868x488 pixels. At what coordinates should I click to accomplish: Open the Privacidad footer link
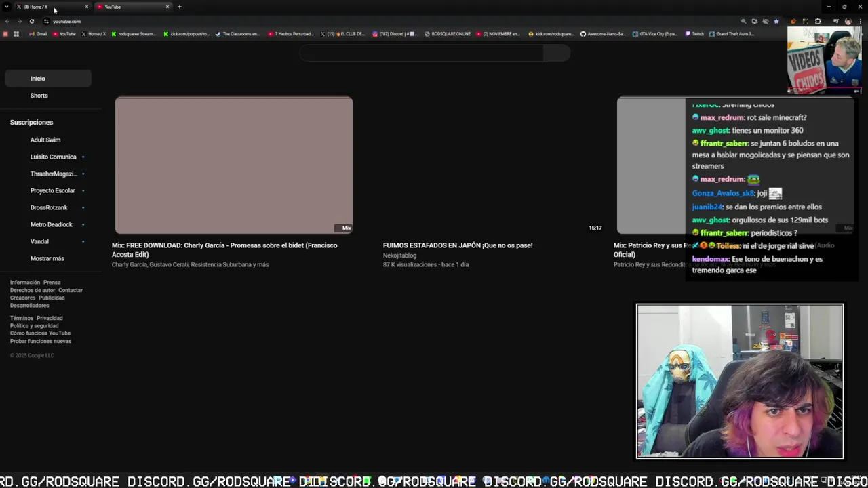coord(50,318)
